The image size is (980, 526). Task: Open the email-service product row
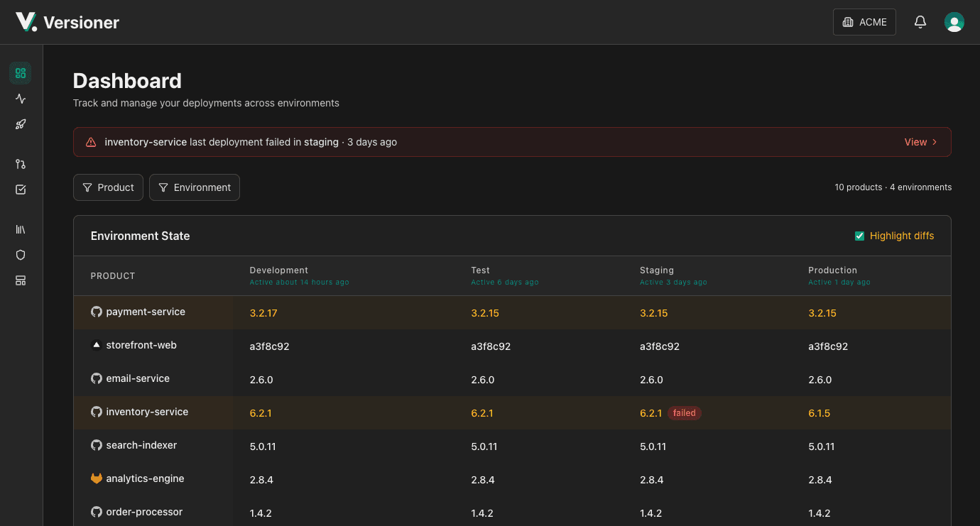[512, 379]
